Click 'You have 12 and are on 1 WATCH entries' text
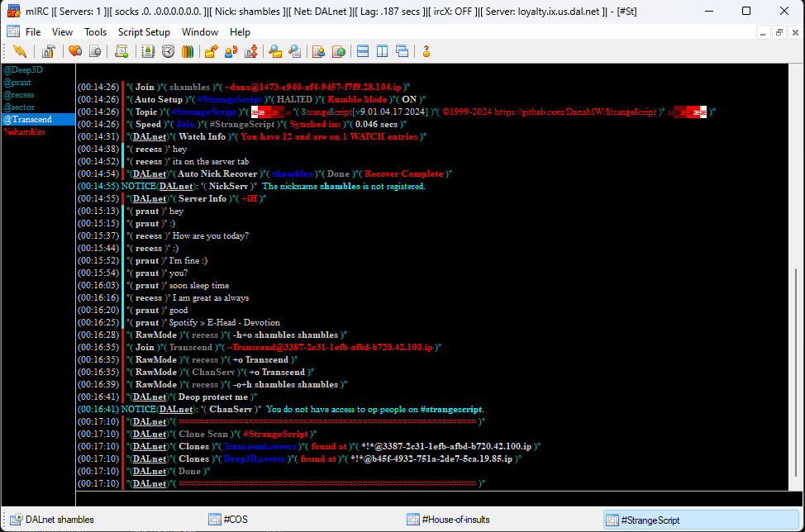 click(329, 137)
